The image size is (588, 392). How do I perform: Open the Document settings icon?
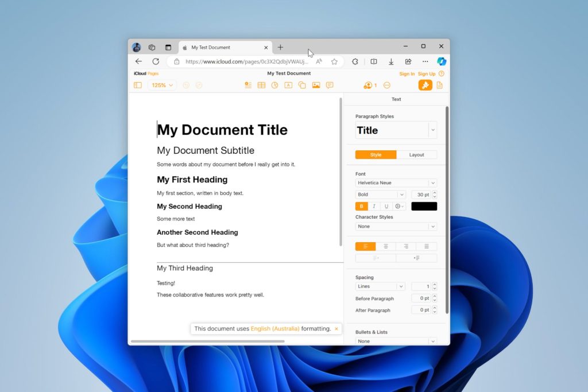[x=439, y=86]
